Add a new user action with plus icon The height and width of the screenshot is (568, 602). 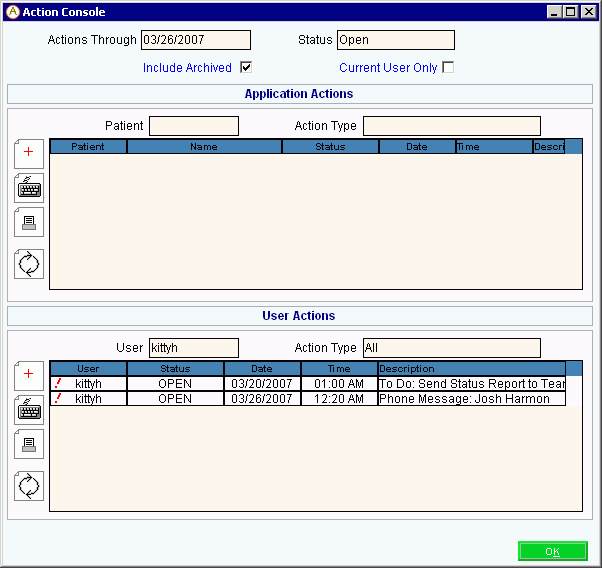29,375
